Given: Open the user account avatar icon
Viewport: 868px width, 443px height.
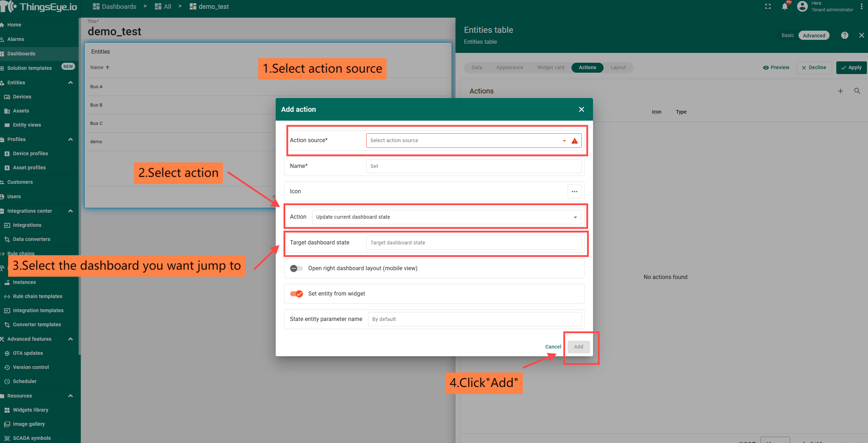Looking at the screenshot, I should (x=802, y=7).
